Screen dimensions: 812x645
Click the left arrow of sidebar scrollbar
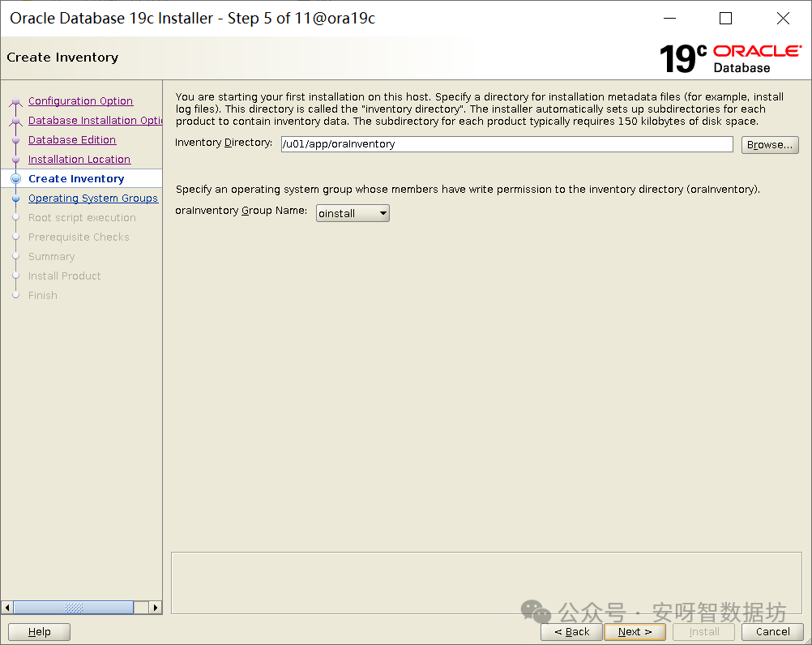click(x=7, y=607)
